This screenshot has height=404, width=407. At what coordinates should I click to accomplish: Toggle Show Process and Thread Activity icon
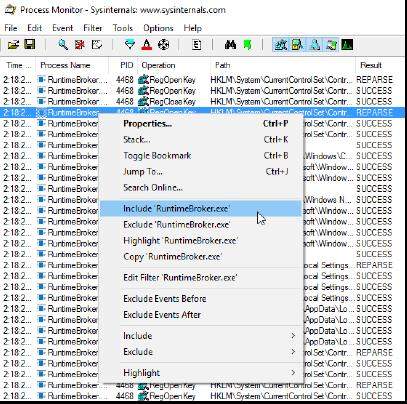point(331,45)
